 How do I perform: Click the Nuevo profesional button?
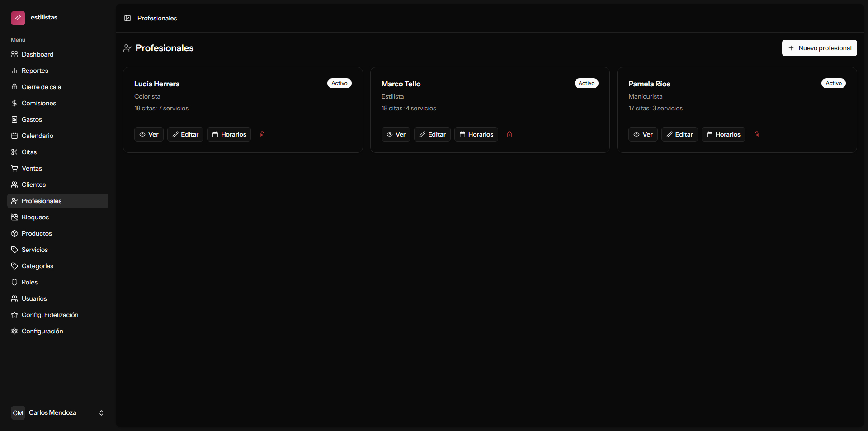tap(819, 48)
